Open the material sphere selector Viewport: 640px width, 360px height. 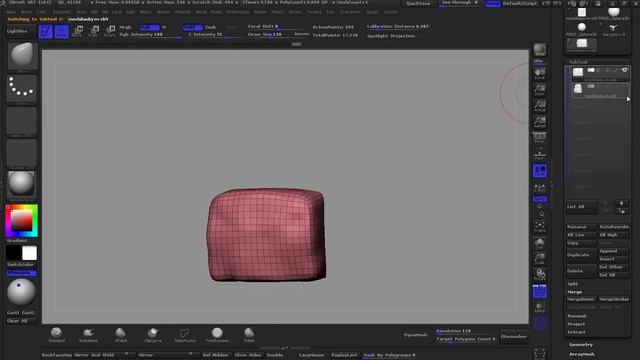22,184
